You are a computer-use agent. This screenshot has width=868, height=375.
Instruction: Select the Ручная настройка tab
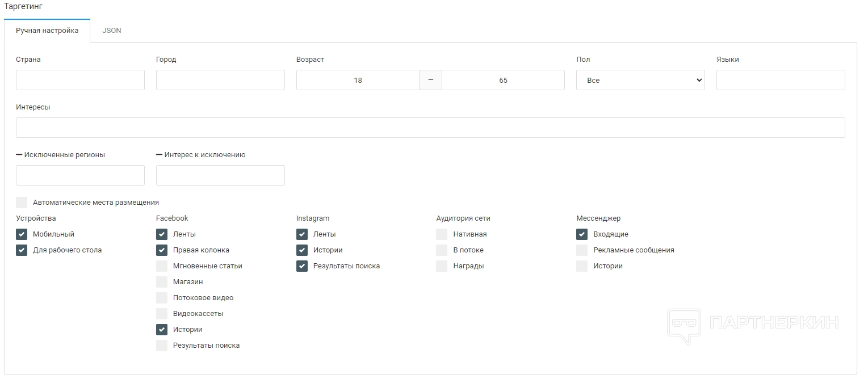[47, 31]
